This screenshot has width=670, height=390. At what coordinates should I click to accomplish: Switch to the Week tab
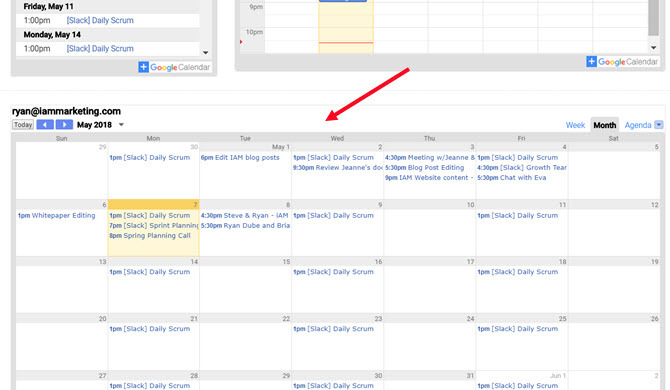coord(575,125)
